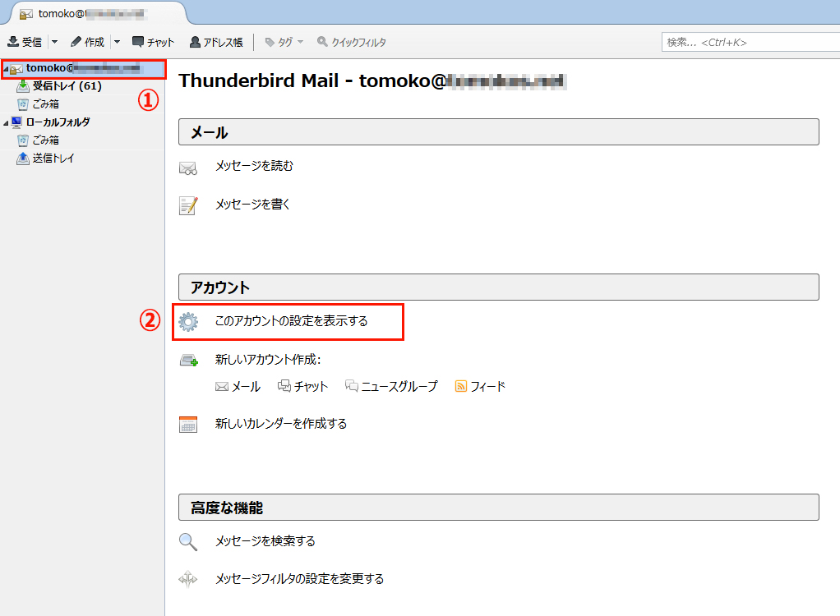Open ごみ箱 under ローカルフォルダ
Screen dimensions: 840x616
(45, 140)
